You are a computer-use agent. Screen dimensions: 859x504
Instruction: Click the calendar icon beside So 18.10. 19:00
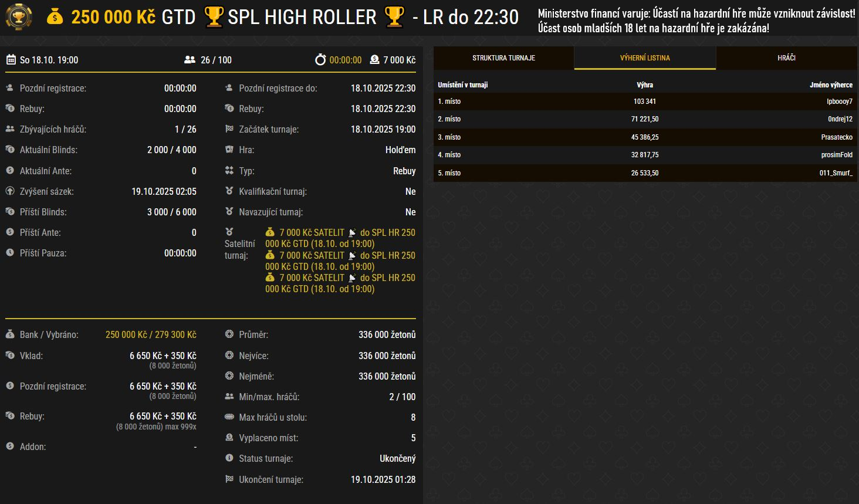tap(11, 60)
